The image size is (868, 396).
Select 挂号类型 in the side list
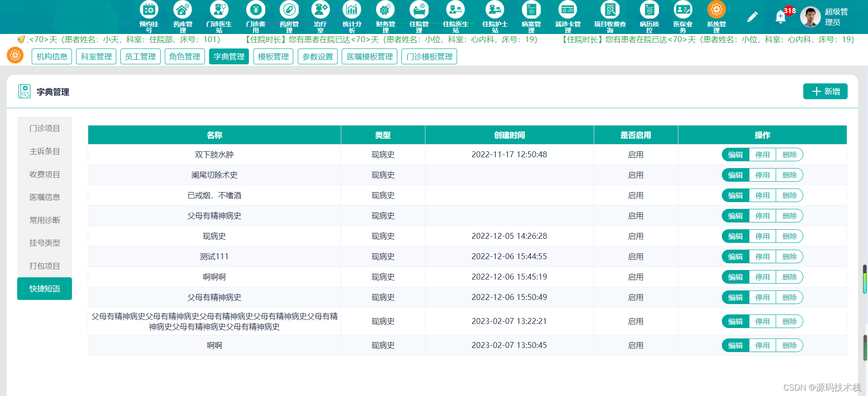click(44, 243)
